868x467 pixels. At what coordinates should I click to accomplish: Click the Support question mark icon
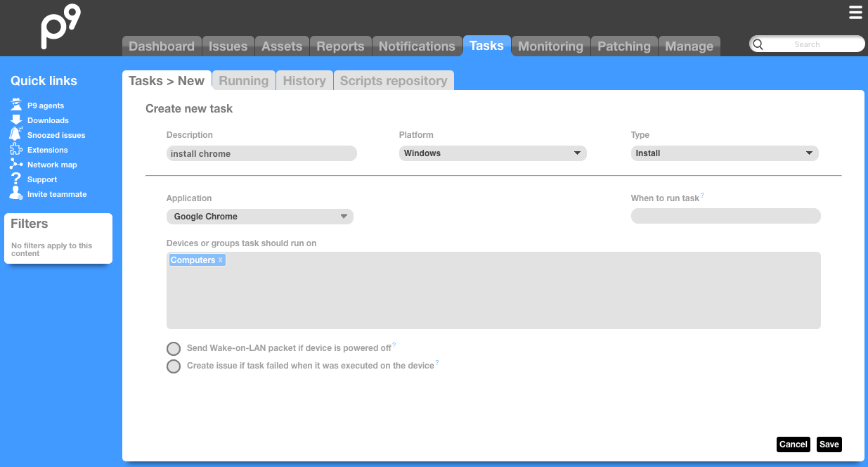[x=16, y=179]
